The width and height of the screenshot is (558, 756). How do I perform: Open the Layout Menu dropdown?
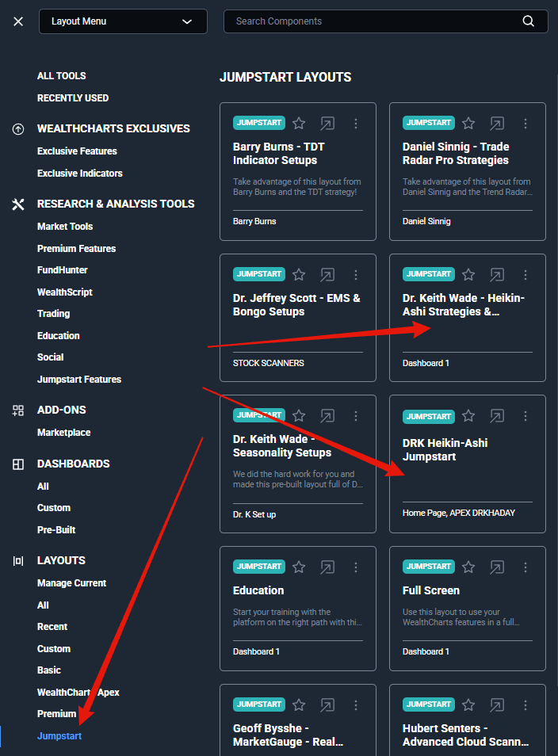[x=123, y=21]
